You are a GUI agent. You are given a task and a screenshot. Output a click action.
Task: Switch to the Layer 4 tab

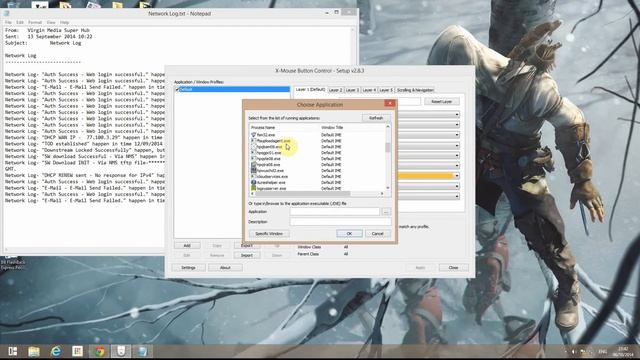(x=369, y=90)
